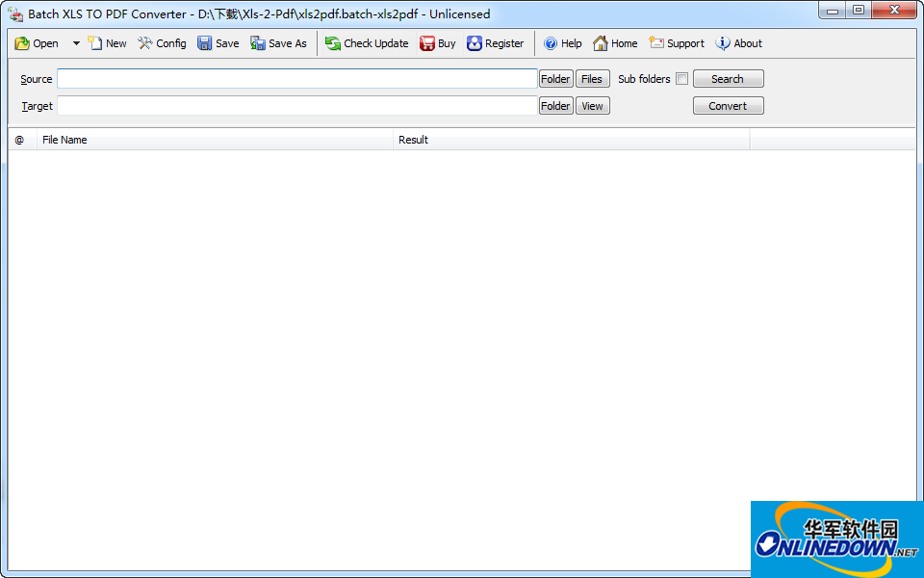Browse Source with its Folder button

click(x=555, y=78)
